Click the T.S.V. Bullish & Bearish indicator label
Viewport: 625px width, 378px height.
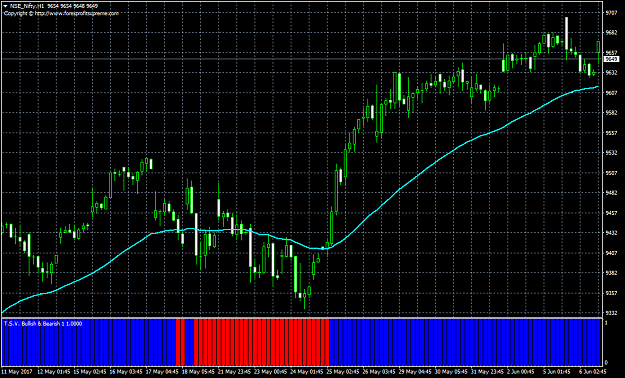click(x=43, y=324)
